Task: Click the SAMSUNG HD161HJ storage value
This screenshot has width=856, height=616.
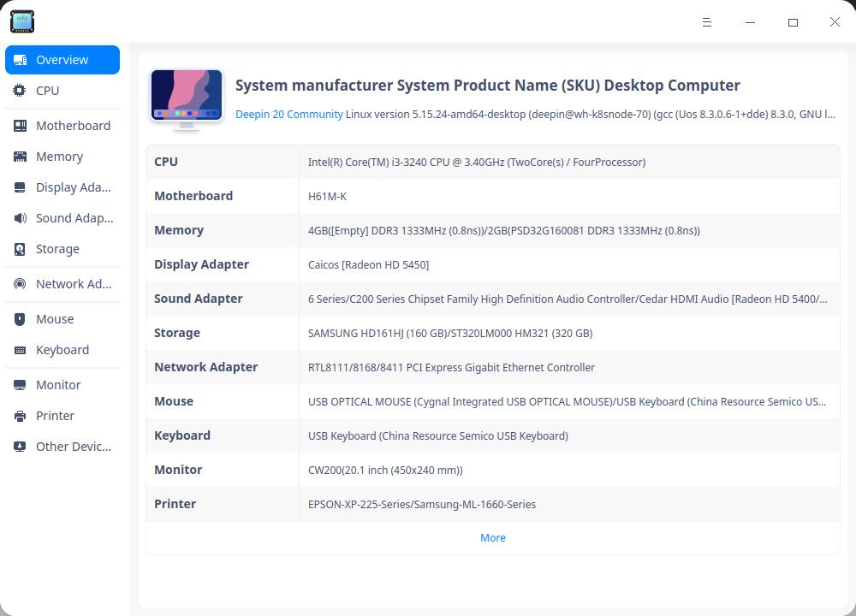Action: [x=450, y=334]
